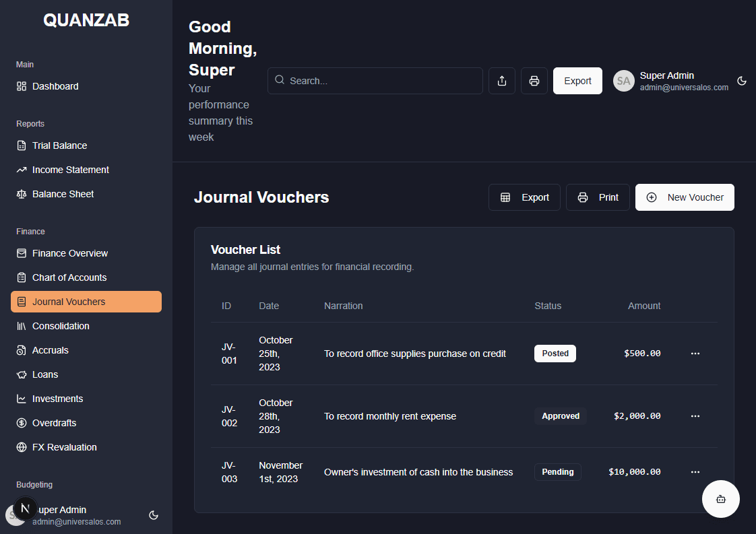Click Super Admin name in header
The width and height of the screenshot is (756, 534).
pos(667,75)
